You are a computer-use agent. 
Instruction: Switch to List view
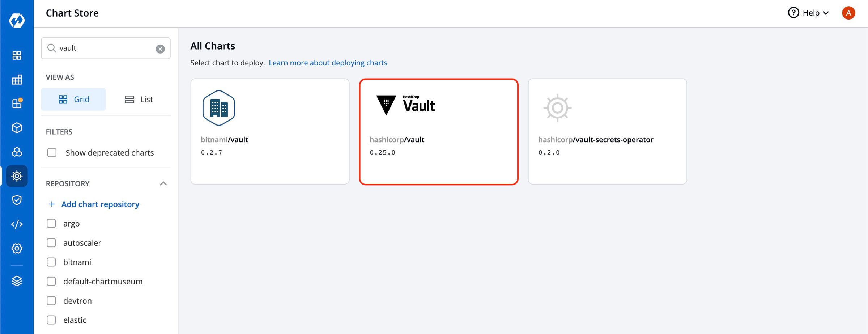click(139, 100)
